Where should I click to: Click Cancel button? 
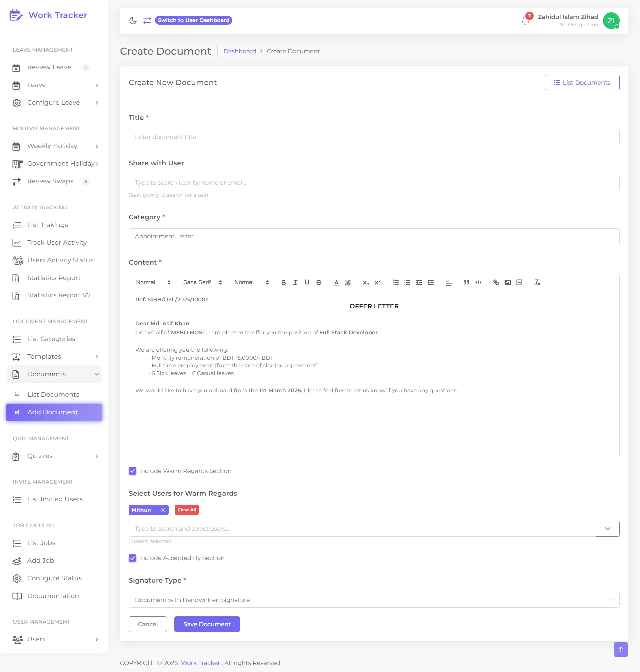point(148,624)
